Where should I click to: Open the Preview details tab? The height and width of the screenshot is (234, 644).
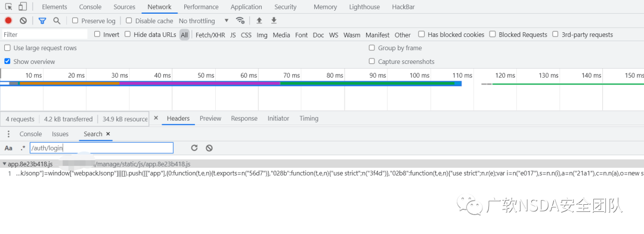click(210, 118)
